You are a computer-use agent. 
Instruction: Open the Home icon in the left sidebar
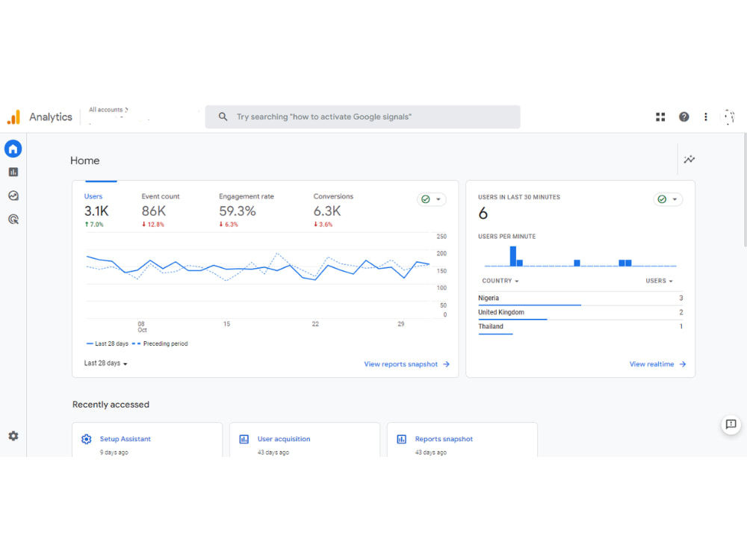pos(13,149)
